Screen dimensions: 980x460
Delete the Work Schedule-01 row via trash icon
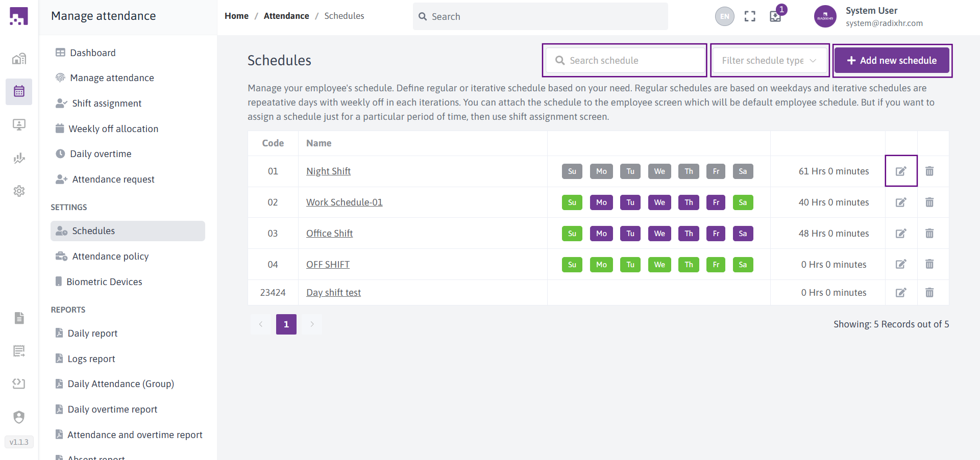tap(929, 202)
